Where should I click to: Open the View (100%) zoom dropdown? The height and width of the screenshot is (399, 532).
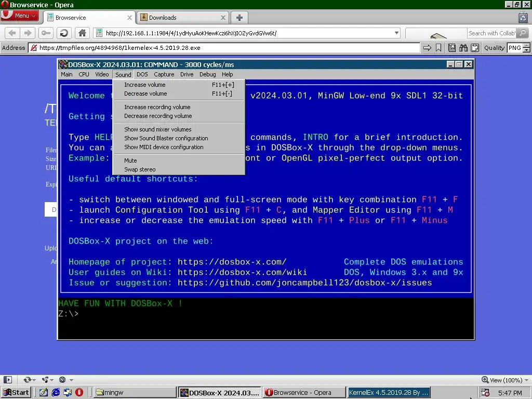tap(505, 380)
